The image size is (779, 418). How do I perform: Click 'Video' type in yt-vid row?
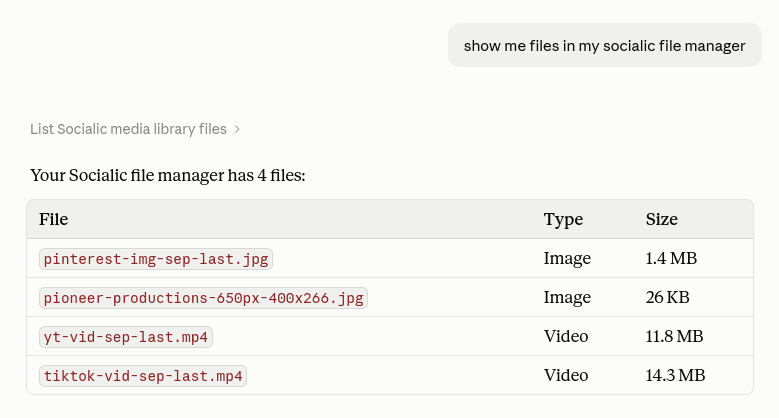pyautogui.click(x=566, y=336)
